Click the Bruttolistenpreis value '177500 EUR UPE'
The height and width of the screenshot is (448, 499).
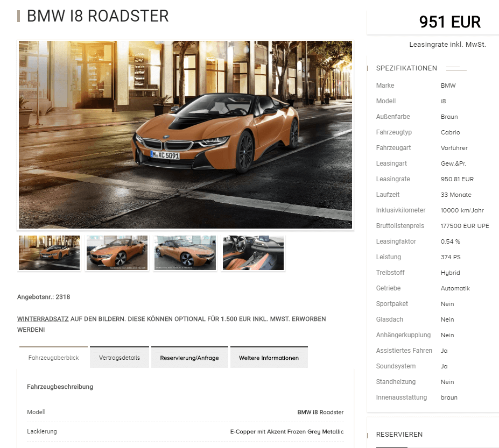[x=465, y=226]
